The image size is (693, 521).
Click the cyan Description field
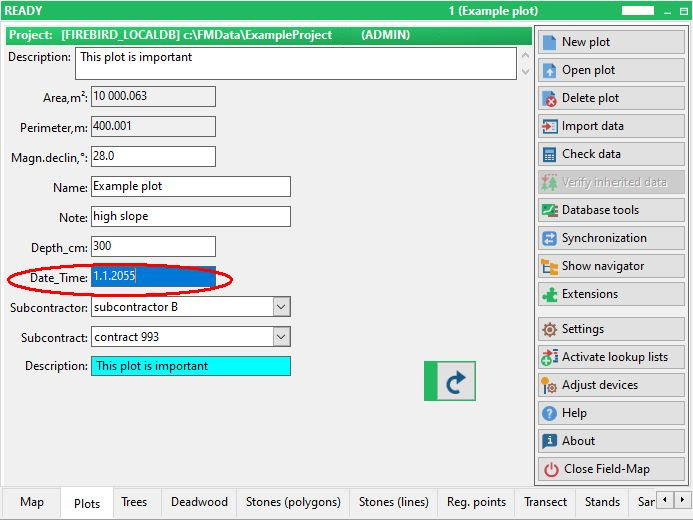coord(190,366)
